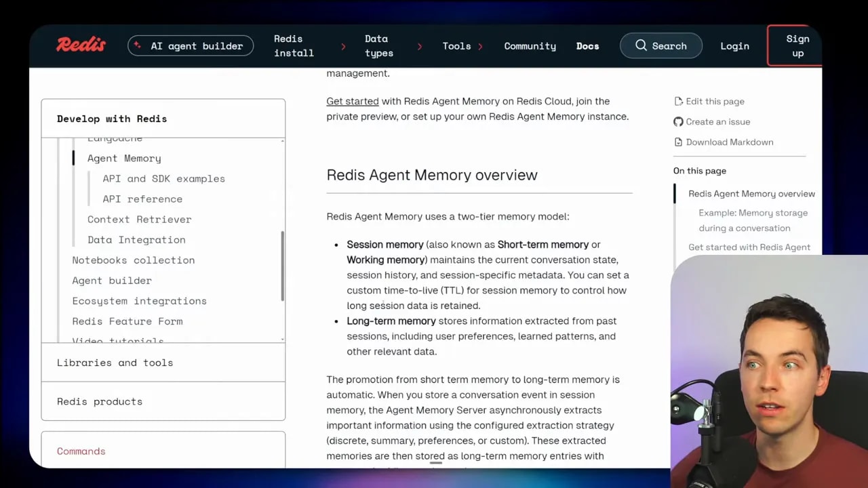Image resolution: width=868 pixels, height=488 pixels.
Task: Open Redis Feature Form in the sidebar
Action: [127, 321]
